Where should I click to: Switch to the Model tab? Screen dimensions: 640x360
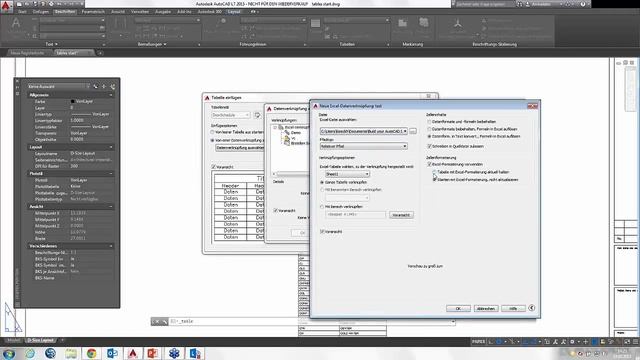13,340
